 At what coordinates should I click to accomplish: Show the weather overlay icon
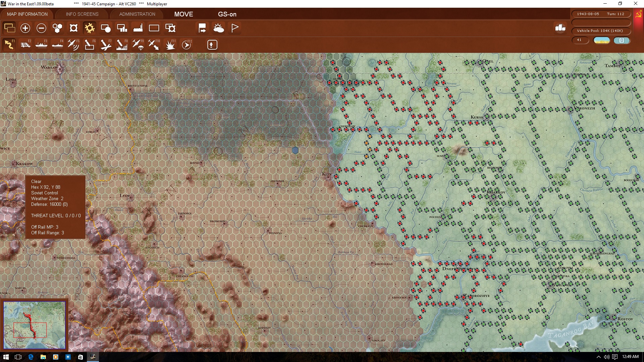219,28
